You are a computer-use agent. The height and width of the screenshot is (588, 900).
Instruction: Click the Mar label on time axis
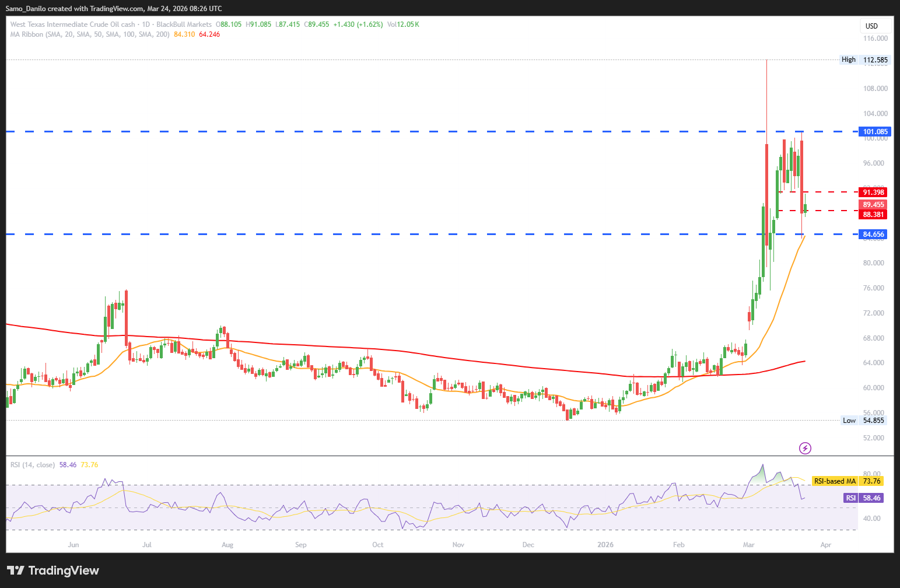[748, 545]
